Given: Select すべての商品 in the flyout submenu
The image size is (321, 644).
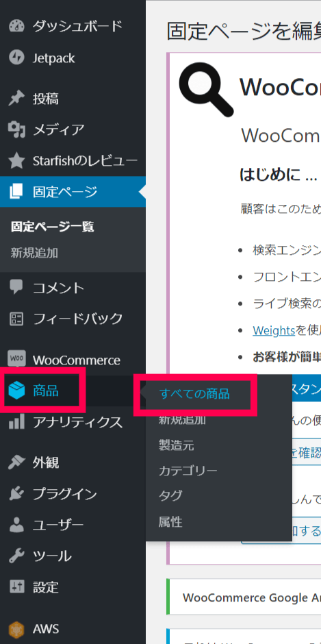Looking at the screenshot, I should 194,394.
